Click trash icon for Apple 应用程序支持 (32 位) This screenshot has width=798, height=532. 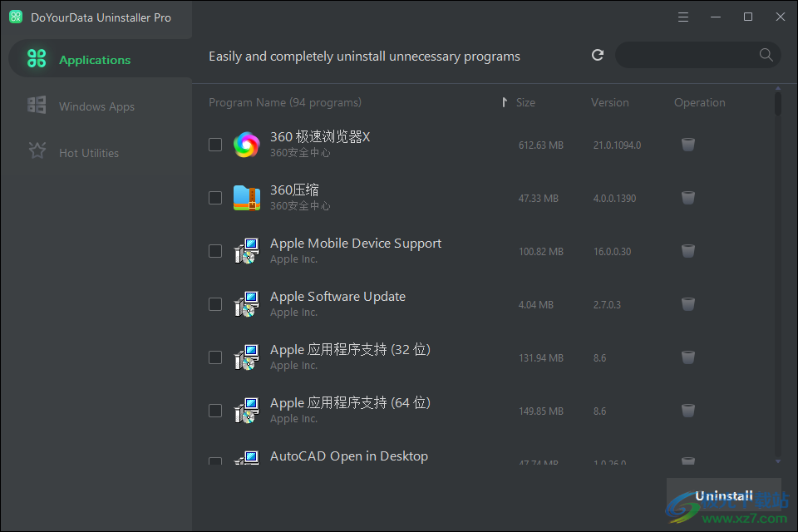point(688,357)
